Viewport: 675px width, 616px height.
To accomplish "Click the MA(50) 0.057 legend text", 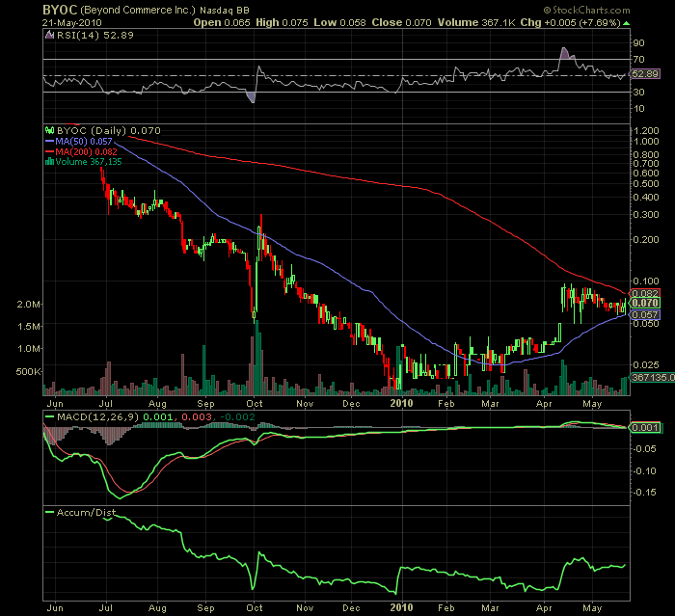I will coord(84,141).
